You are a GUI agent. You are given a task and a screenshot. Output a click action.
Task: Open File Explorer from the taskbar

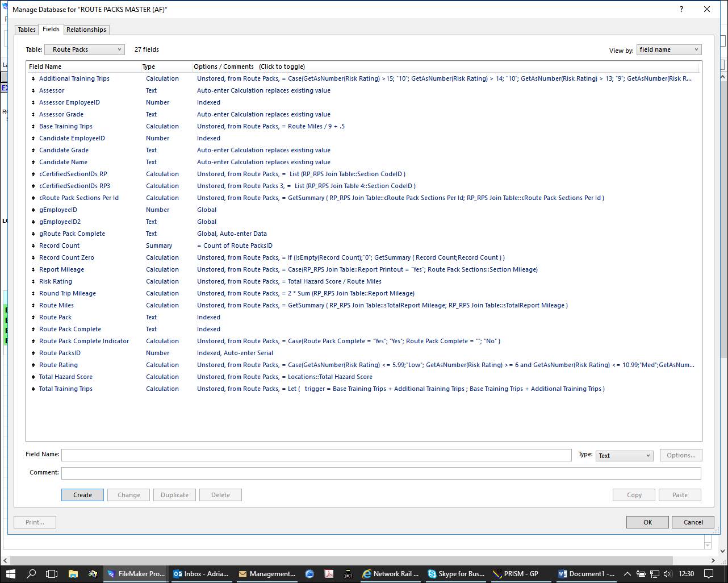coord(73,573)
